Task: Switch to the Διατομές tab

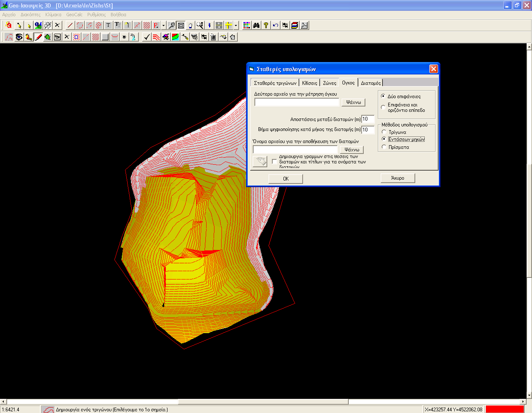Action: pos(370,83)
